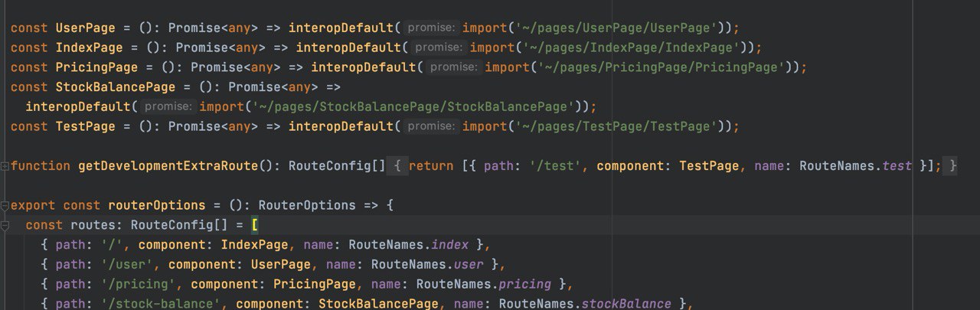Click promise inlay hint on TestPage line
The image size is (980, 310).
(432, 126)
